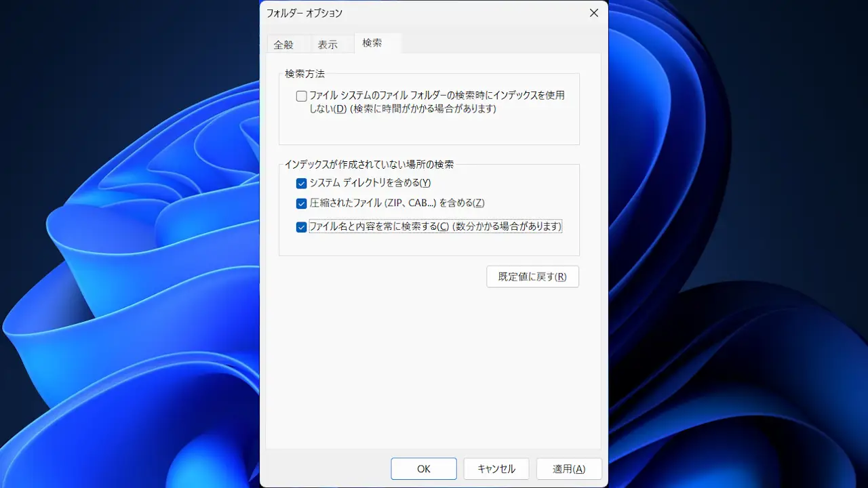Click the 検索方法 group heading

pos(304,74)
